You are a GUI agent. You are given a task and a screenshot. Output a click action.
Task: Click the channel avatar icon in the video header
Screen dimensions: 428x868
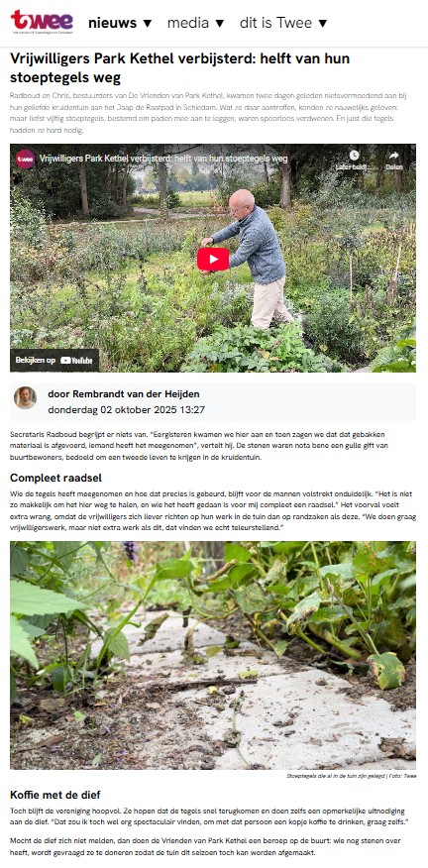point(25,159)
